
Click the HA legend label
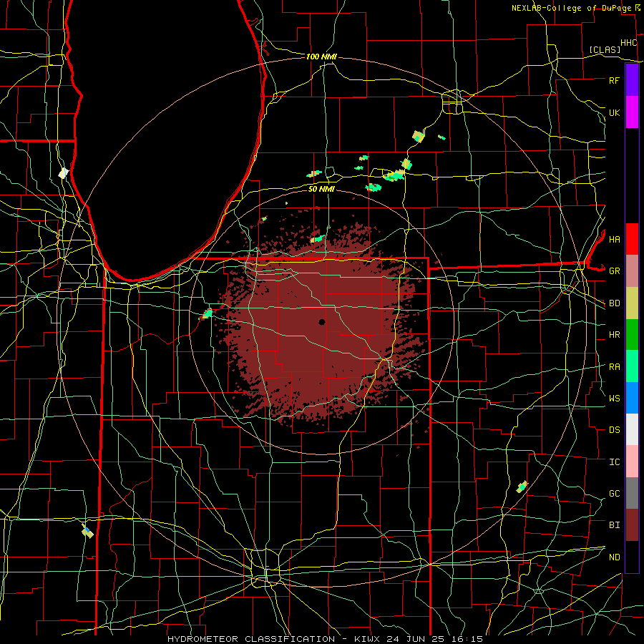[x=614, y=240]
